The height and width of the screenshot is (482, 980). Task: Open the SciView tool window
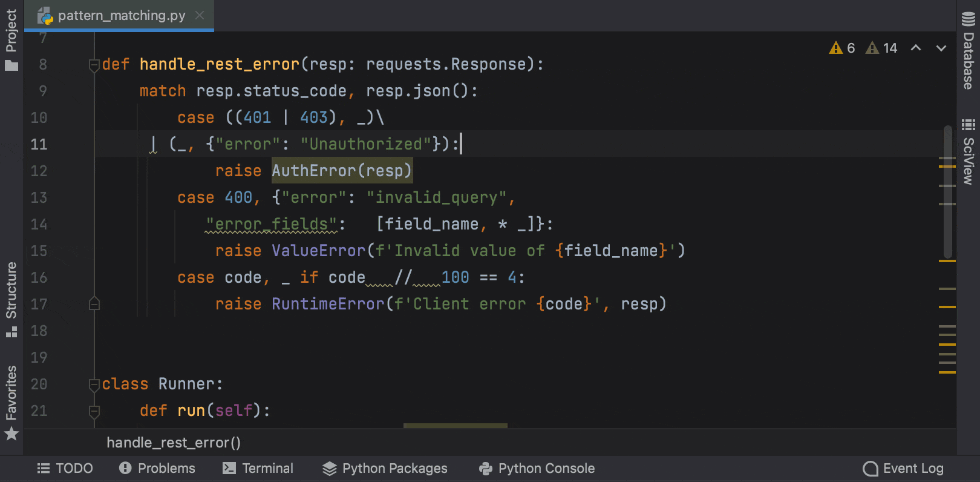pyautogui.click(x=969, y=152)
